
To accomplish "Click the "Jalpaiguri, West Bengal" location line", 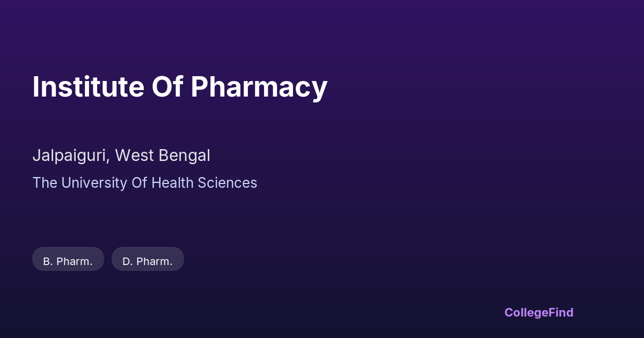I will pos(121,156).
